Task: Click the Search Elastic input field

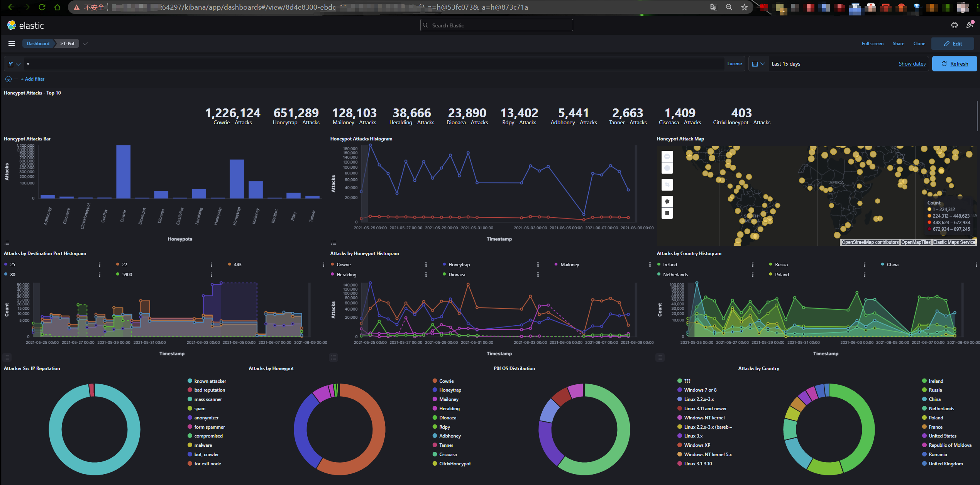Action: pyautogui.click(x=496, y=25)
